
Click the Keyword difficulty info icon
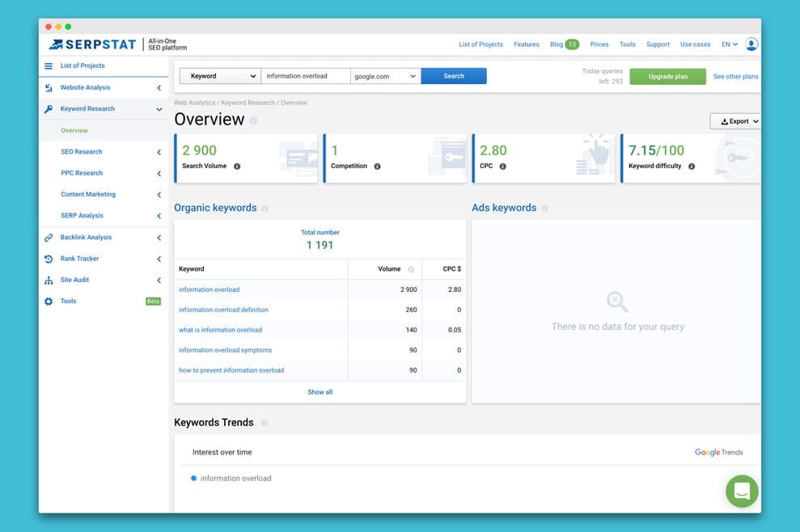click(x=692, y=167)
